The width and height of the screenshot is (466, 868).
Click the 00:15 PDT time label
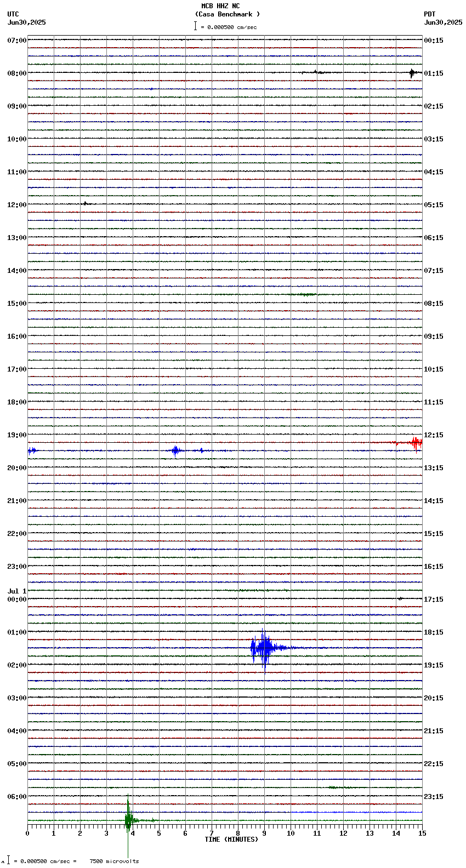click(434, 41)
